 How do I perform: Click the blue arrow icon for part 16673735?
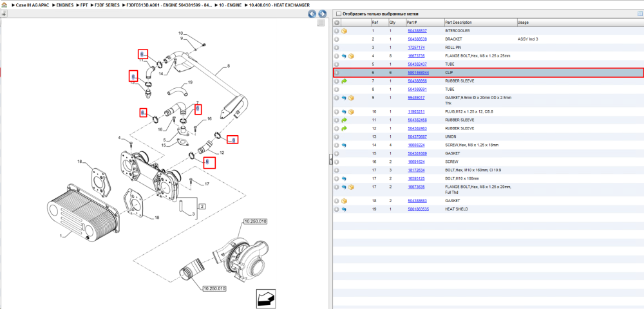[344, 56]
